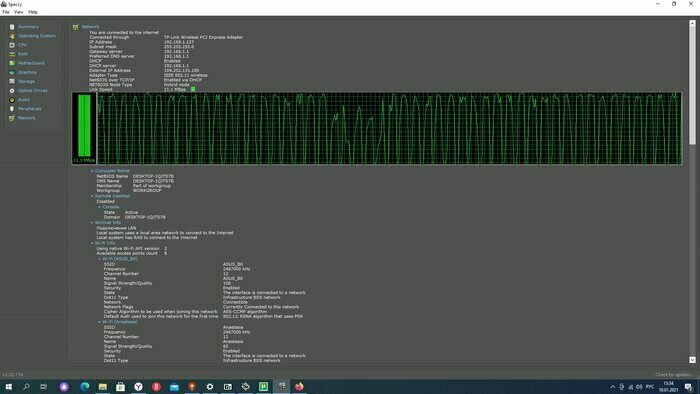
Task: Open the Storage section icon
Action: coord(12,82)
